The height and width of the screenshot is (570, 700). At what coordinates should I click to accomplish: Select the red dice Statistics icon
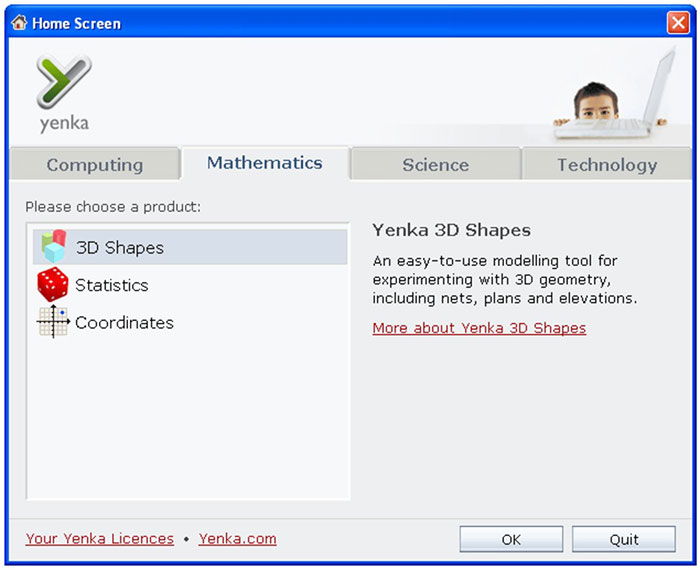tap(53, 285)
